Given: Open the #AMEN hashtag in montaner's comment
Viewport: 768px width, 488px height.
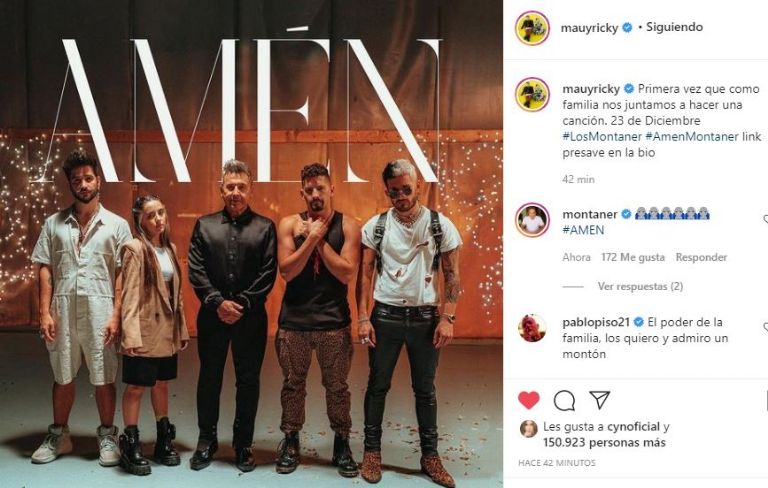Looking at the screenshot, I should pos(583,230).
